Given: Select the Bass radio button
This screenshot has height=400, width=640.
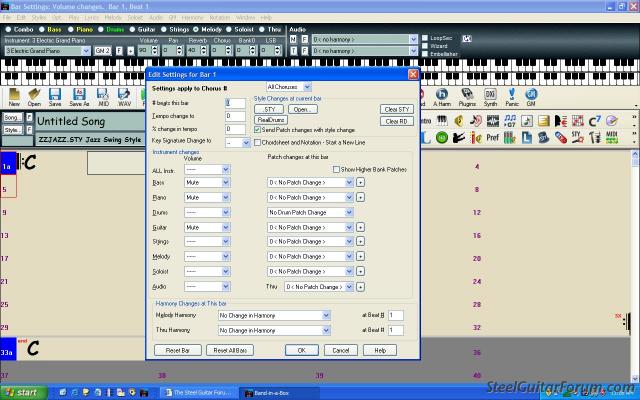Looking at the screenshot, I should (42, 29).
